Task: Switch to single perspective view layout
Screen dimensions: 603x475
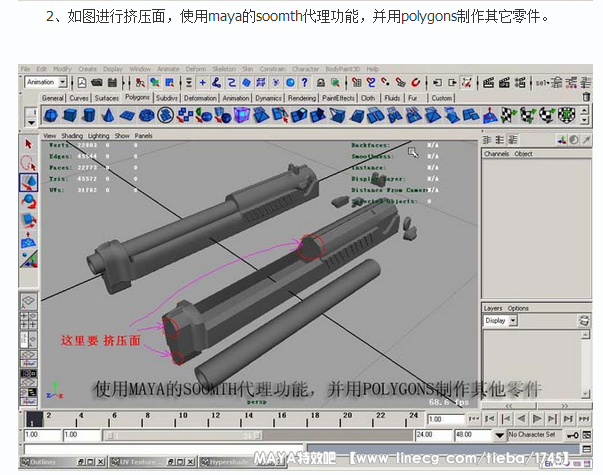Action: pos(28,302)
